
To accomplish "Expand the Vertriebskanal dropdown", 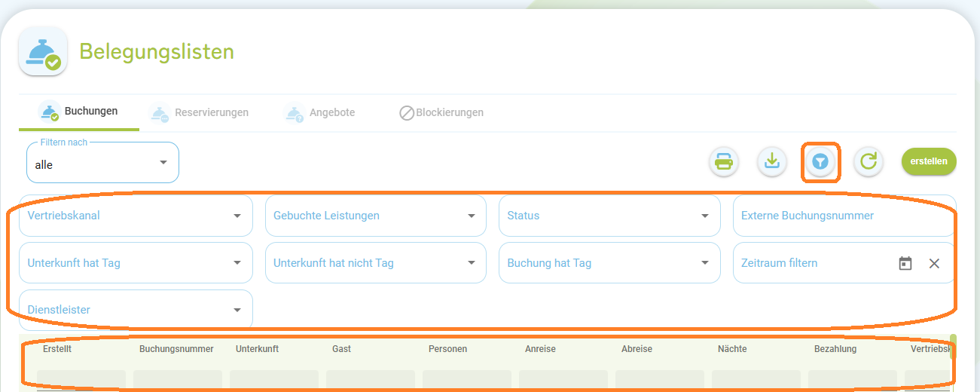I will pos(136,216).
